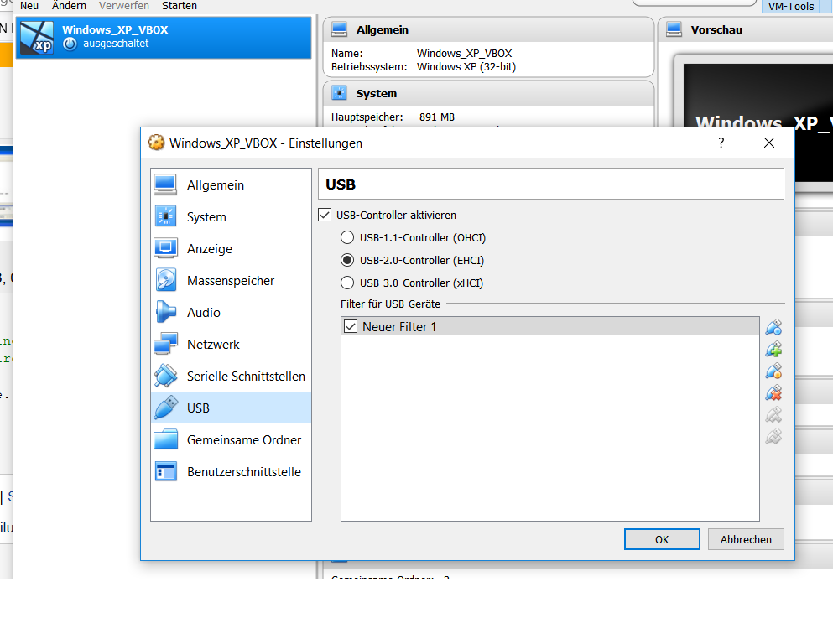Click the USB page heading

[x=341, y=184]
